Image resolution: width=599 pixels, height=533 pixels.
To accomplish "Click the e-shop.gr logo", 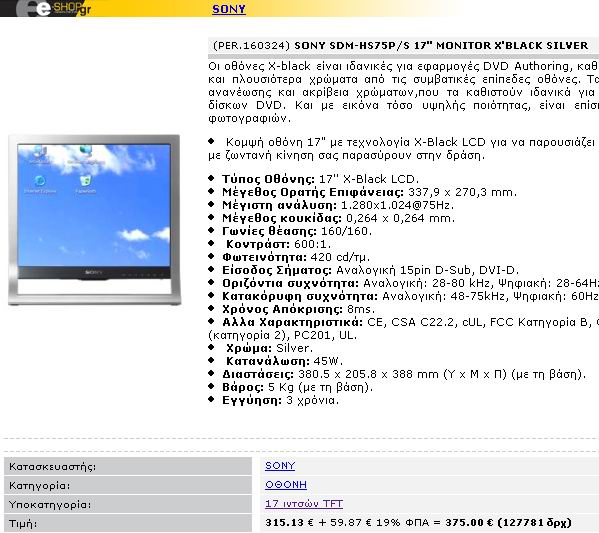I will click(x=53, y=8).
